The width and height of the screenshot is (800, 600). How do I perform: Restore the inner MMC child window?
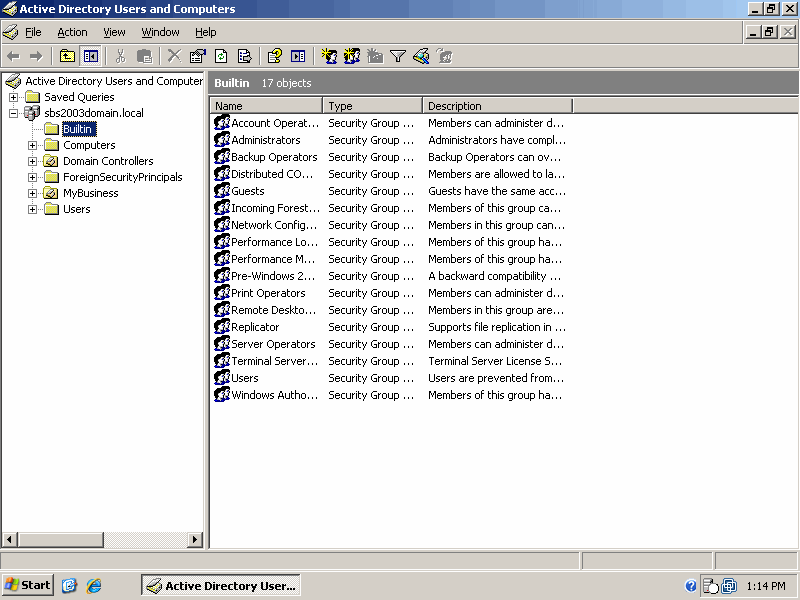pos(769,32)
